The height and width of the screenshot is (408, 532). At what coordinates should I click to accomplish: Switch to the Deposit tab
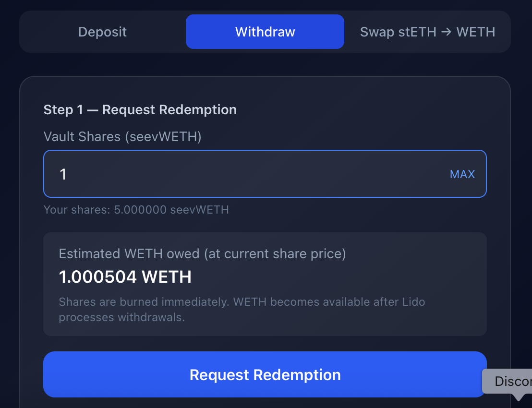coord(102,32)
